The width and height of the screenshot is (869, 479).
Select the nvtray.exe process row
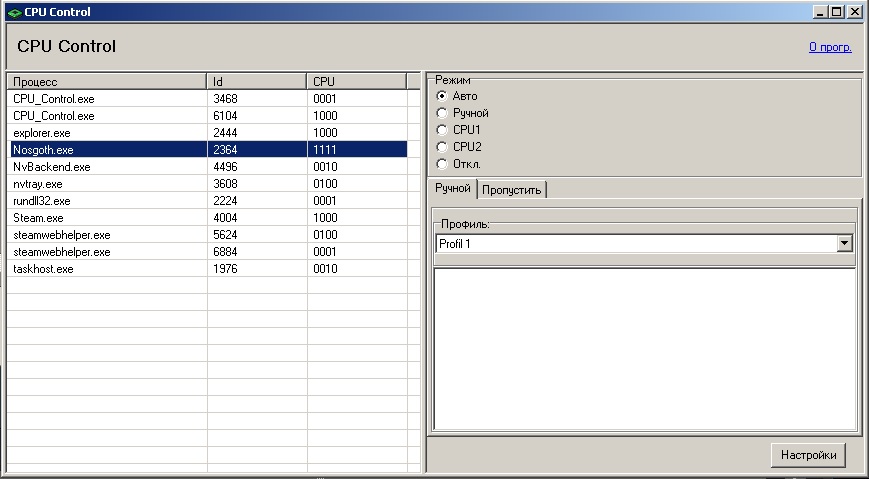(x=208, y=184)
